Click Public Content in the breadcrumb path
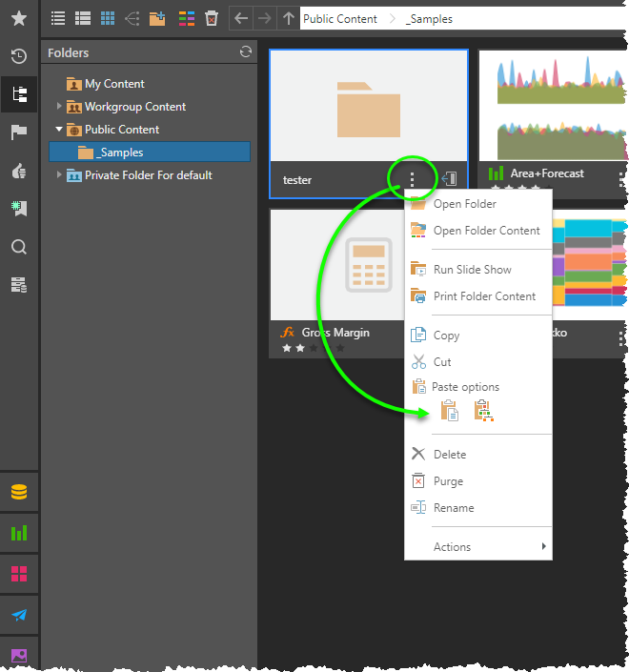 (340, 18)
